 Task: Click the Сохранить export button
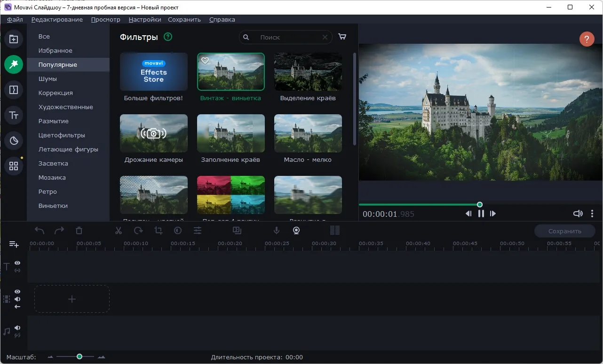pyautogui.click(x=565, y=231)
